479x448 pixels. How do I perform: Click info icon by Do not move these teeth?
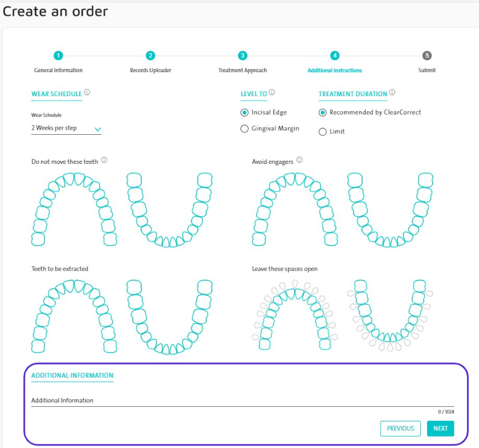[104, 160]
